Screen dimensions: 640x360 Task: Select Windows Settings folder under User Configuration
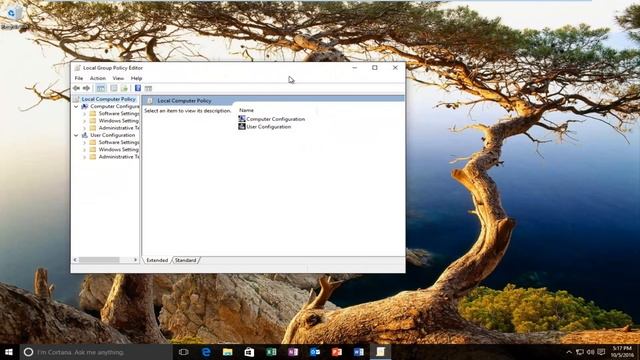pyautogui.click(x=119, y=149)
